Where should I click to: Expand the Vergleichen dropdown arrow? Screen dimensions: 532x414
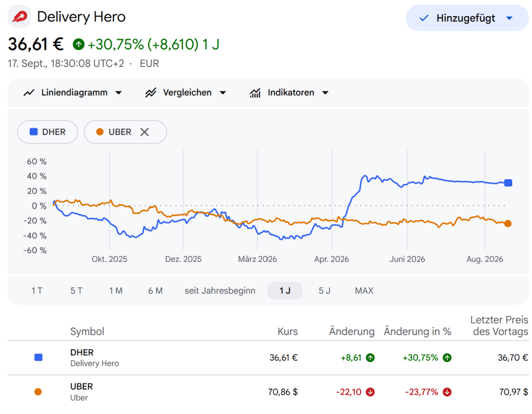click(223, 92)
